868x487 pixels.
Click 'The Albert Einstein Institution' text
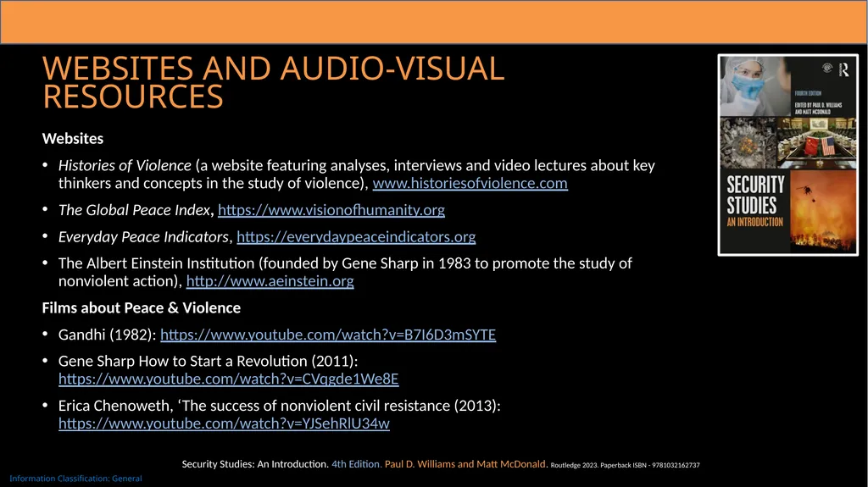pos(156,263)
